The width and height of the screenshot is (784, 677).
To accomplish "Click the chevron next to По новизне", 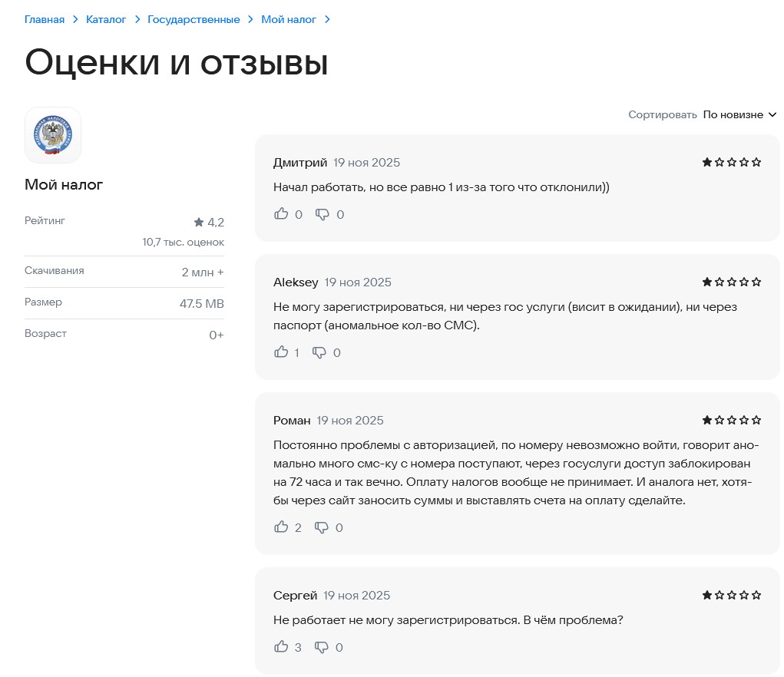I will coord(772,114).
